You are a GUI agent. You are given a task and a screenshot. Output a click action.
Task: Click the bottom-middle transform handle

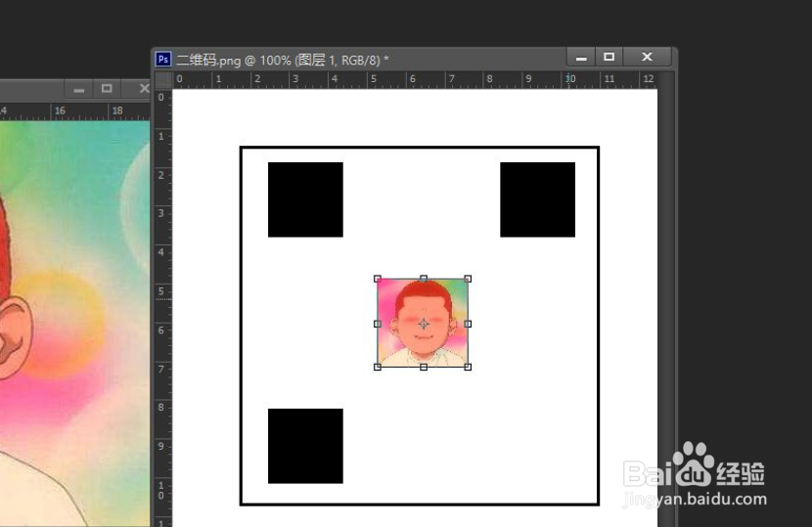point(424,367)
